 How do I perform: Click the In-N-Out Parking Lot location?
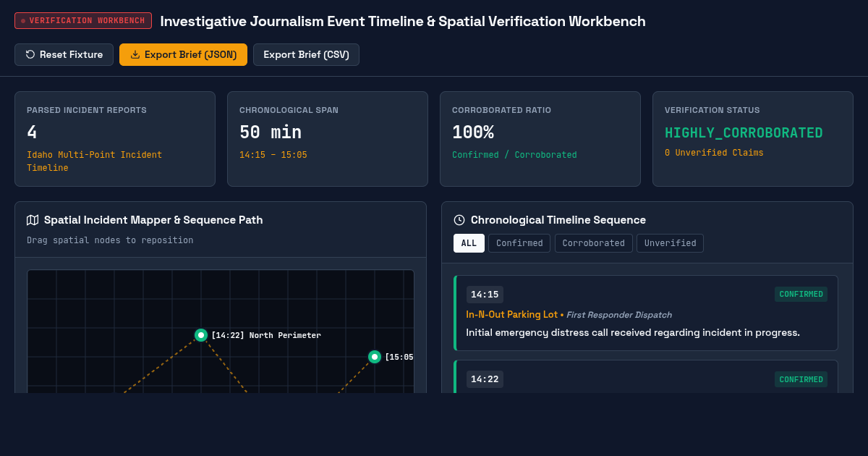(512, 315)
